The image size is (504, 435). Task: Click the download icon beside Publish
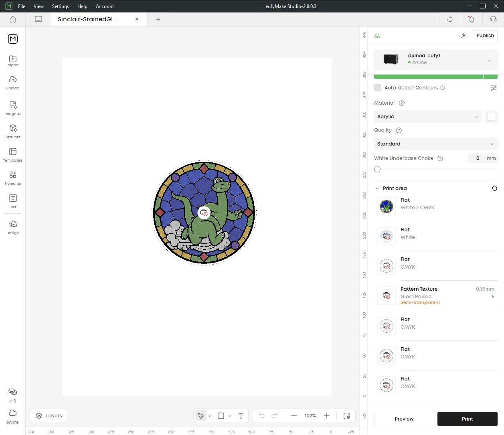(464, 36)
